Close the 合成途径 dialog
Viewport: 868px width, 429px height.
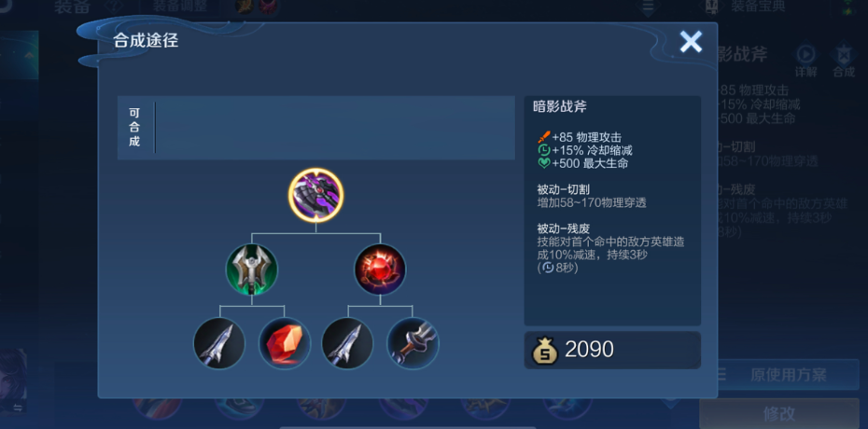pyautogui.click(x=691, y=41)
